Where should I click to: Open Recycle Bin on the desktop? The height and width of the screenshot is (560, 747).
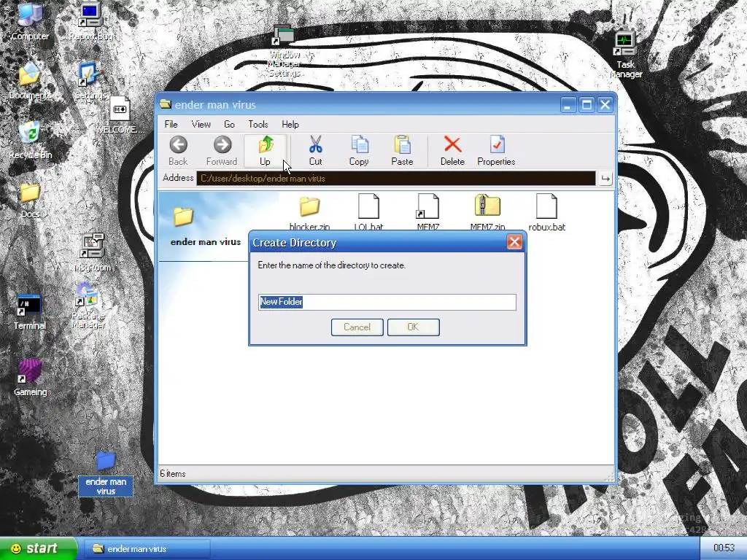tap(30, 140)
